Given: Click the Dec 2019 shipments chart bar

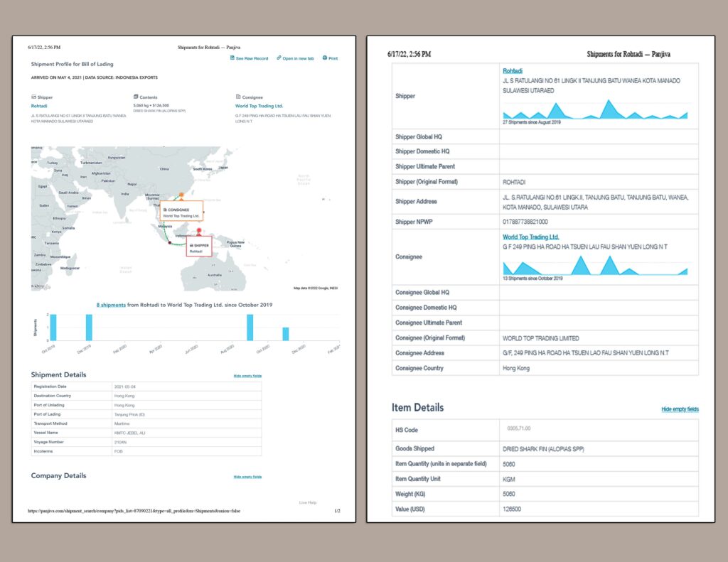Looking at the screenshot, I should tap(89, 327).
